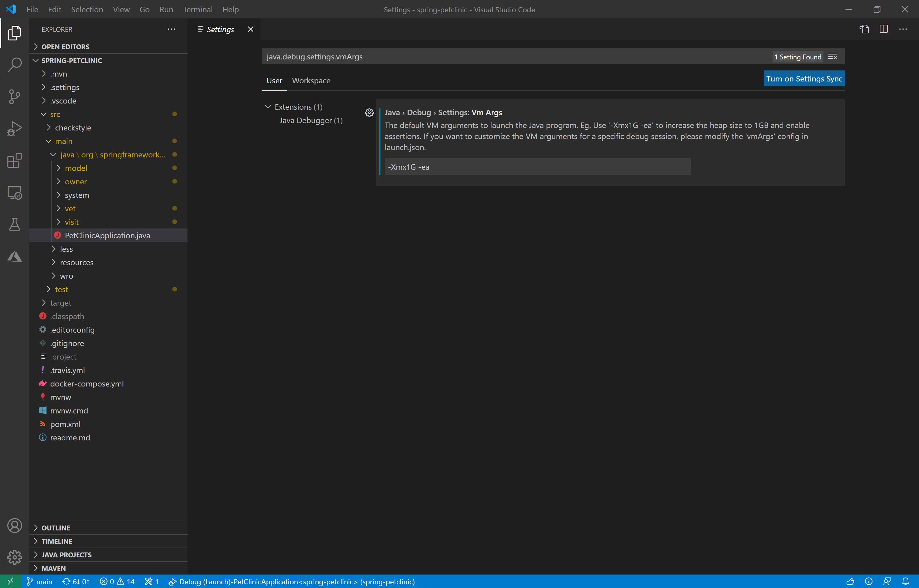Click the Split Editor Right icon
This screenshot has width=919, height=588.
[883, 29]
